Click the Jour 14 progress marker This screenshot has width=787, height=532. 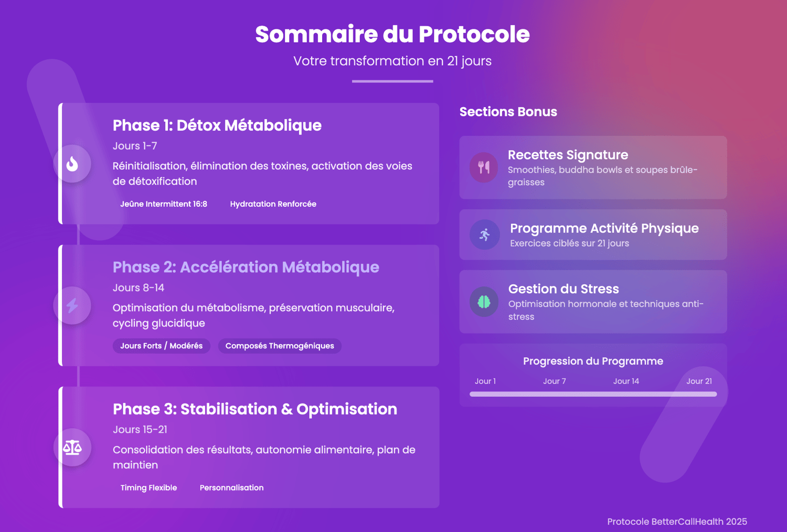coord(626,381)
